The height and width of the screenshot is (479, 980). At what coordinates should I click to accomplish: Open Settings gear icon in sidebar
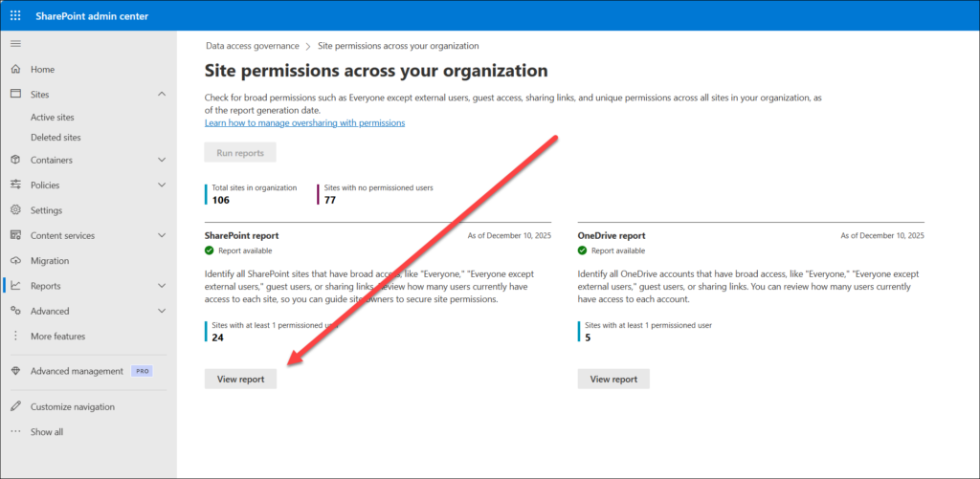[x=15, y=210]
